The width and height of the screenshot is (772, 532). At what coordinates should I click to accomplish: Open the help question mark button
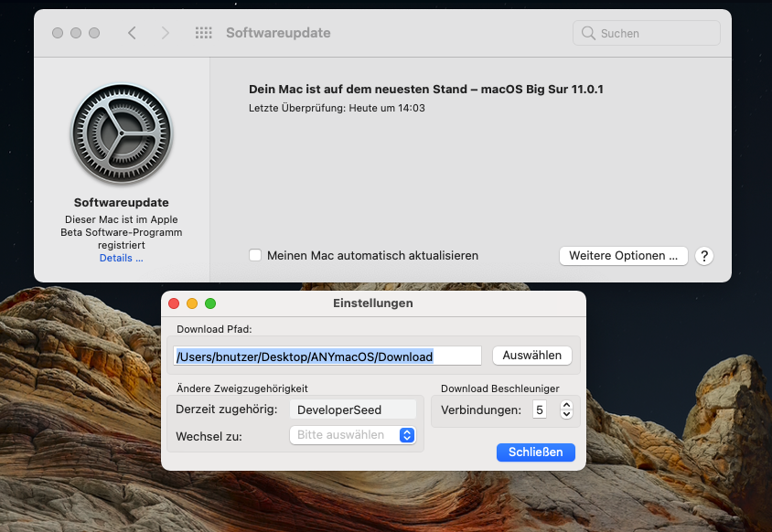pyautogui.click(x=704, y=256)
